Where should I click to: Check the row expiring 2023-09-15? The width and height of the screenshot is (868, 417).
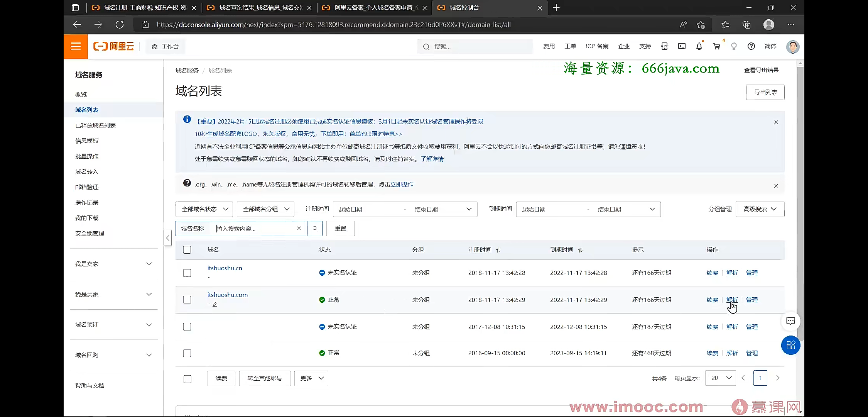click(x=187, y=353)
